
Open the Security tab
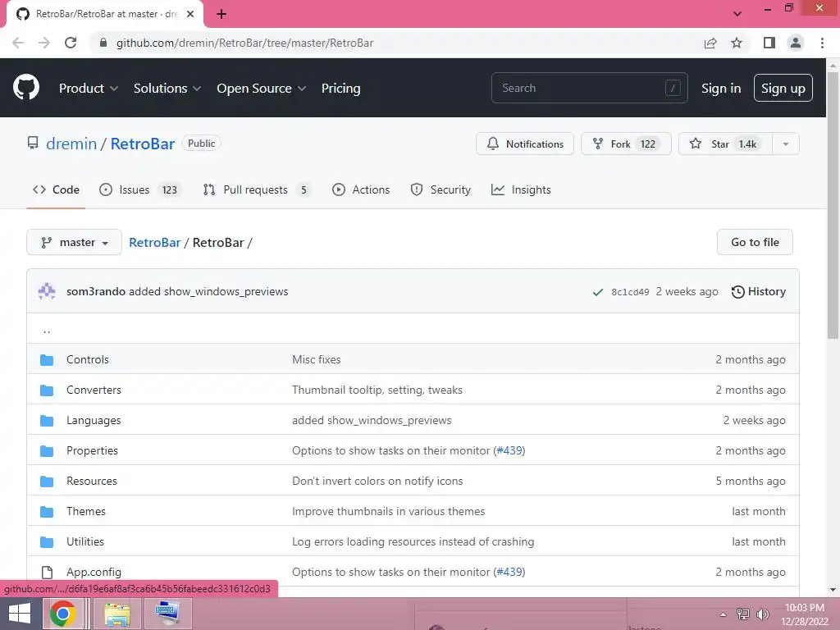441,189
